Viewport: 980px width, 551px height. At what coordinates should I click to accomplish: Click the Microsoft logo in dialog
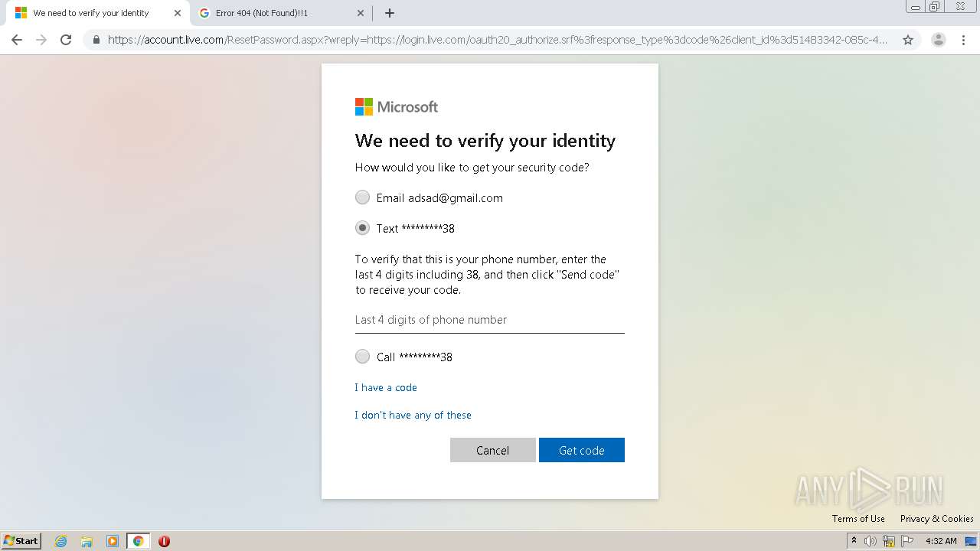click(397, 107)
